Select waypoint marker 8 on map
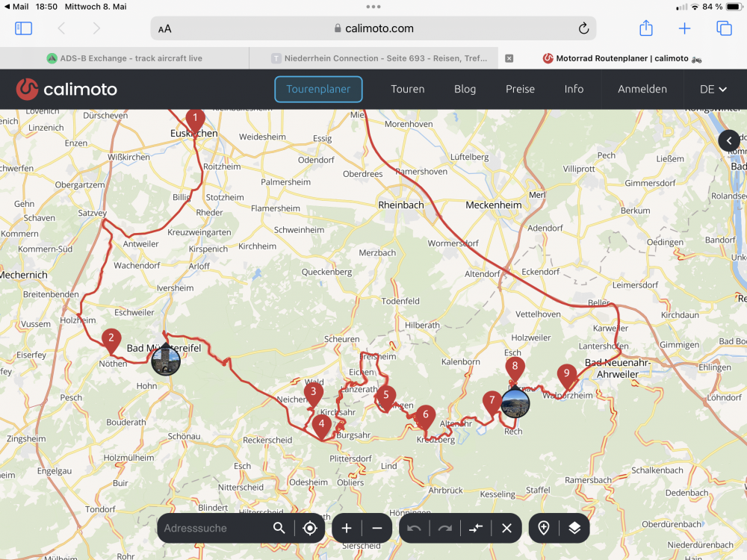This screenshot has height=560, width=747. (x=514, y=367)
